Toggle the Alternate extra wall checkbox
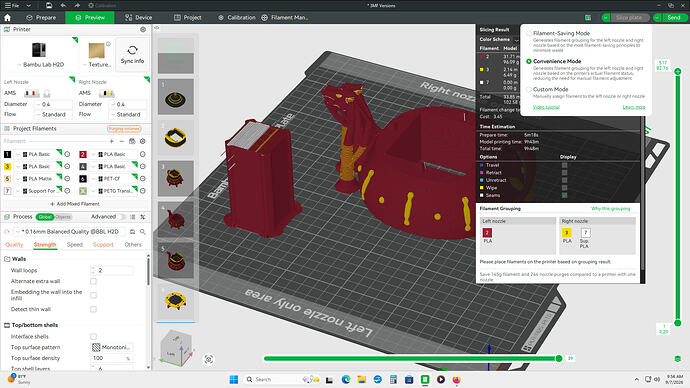 [x=93, y=281]
